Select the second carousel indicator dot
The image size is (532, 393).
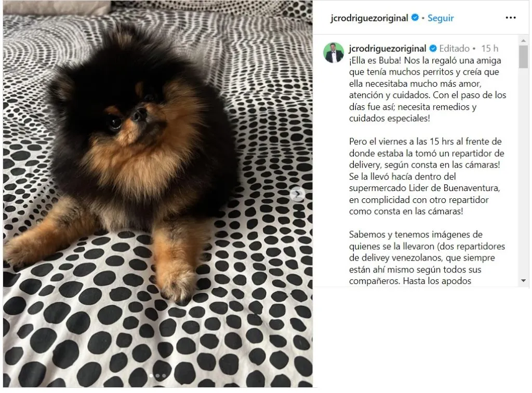157,376
